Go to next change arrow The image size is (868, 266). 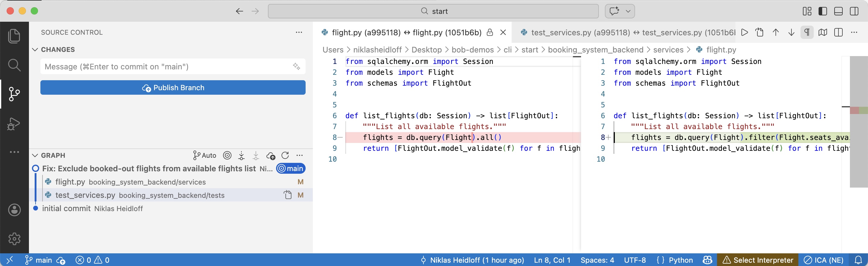(x=791, y=32)
